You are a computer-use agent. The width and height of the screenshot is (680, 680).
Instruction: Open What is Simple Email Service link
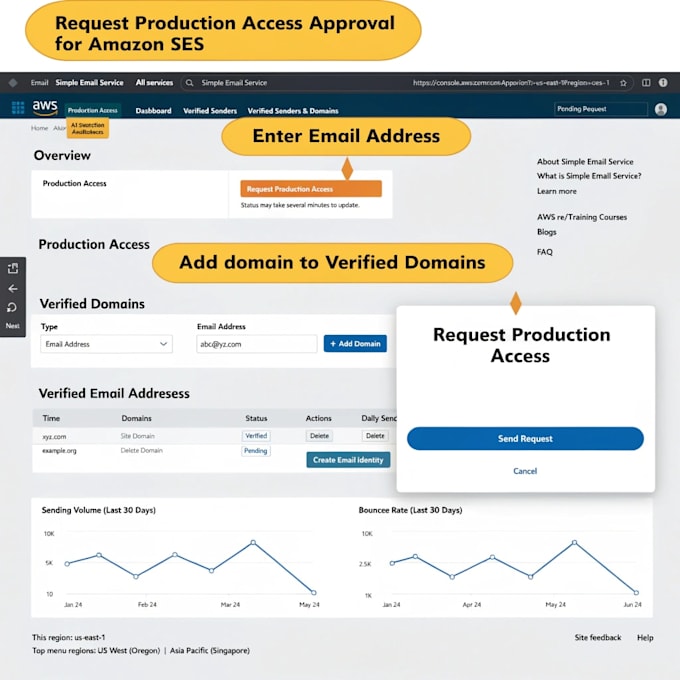pyautogui.click(x=589, y=176)
